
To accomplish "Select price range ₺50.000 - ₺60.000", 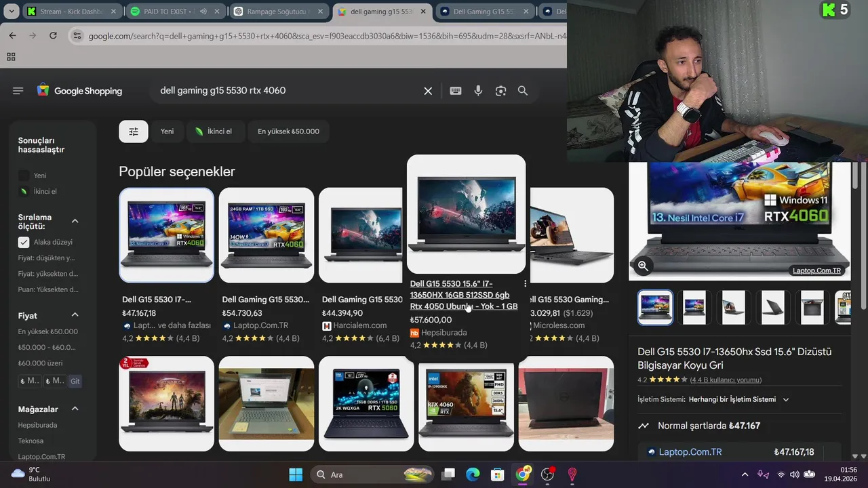I will (47, 347).
